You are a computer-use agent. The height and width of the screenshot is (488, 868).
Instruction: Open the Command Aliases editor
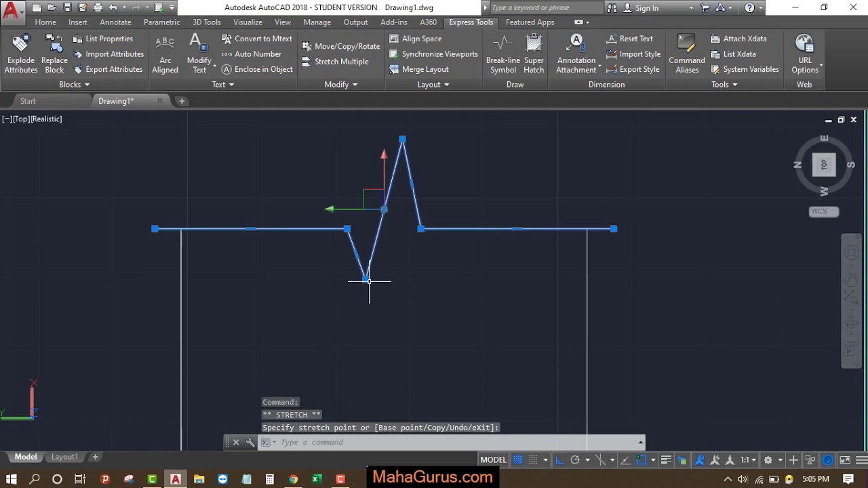687,54
